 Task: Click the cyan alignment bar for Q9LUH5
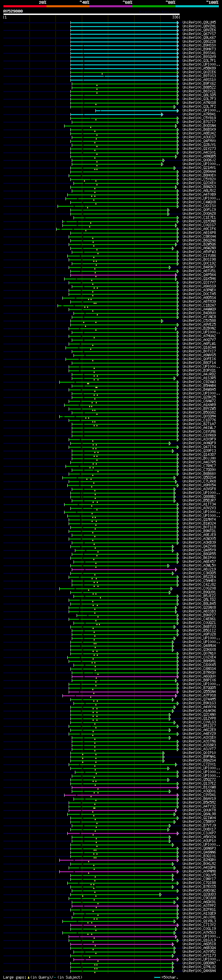pos(125,23)
